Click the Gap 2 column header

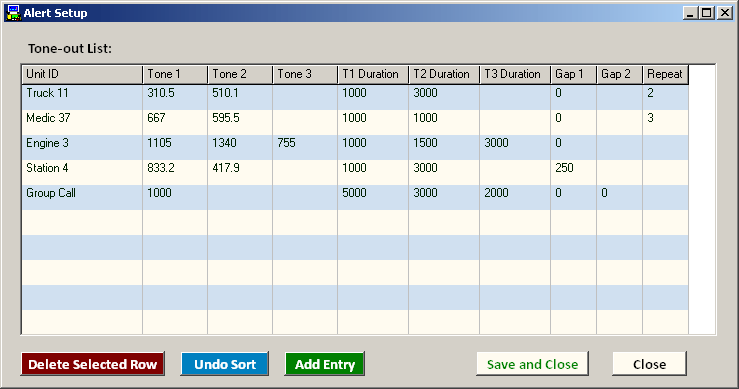[619, 74]
